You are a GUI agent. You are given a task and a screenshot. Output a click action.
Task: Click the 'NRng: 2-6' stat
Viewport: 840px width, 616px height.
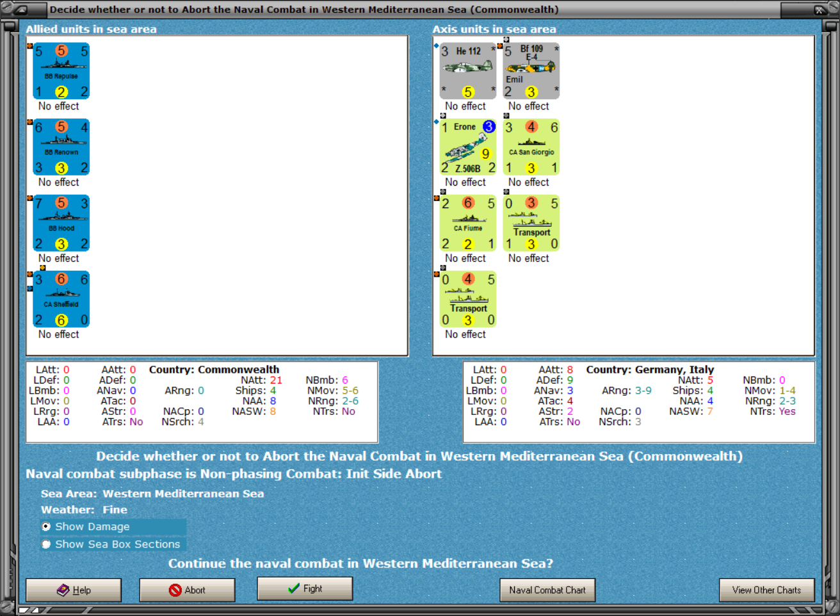point(333,401)
